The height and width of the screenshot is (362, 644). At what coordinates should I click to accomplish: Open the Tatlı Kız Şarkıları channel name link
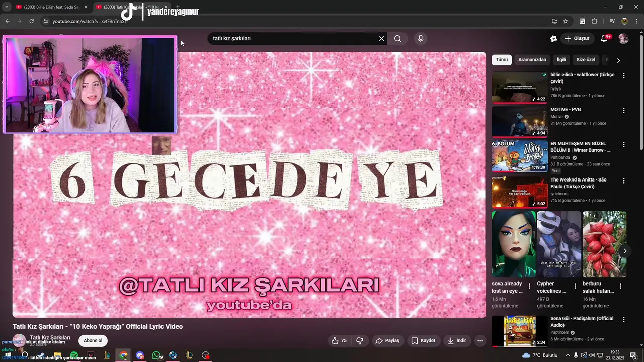pos(50,338)
